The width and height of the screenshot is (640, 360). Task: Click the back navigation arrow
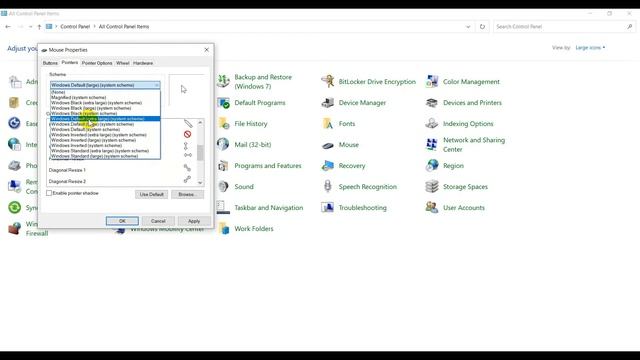[x=8, y=27]
